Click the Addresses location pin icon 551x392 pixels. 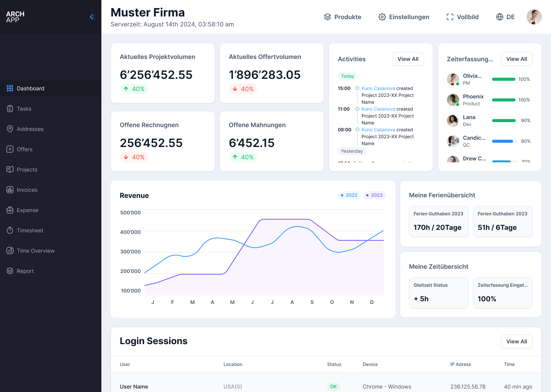10,129
